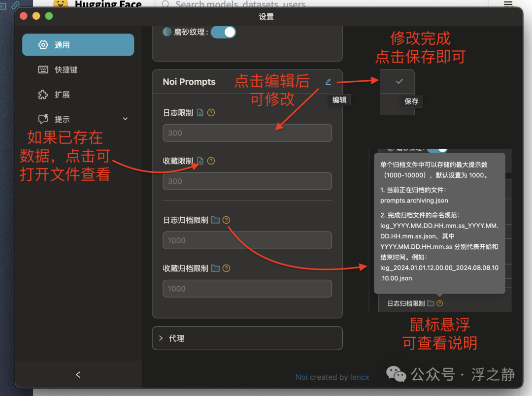Expand the 代理 proxy section
This screenshot has width=532, height=396.
click(247, 338)
